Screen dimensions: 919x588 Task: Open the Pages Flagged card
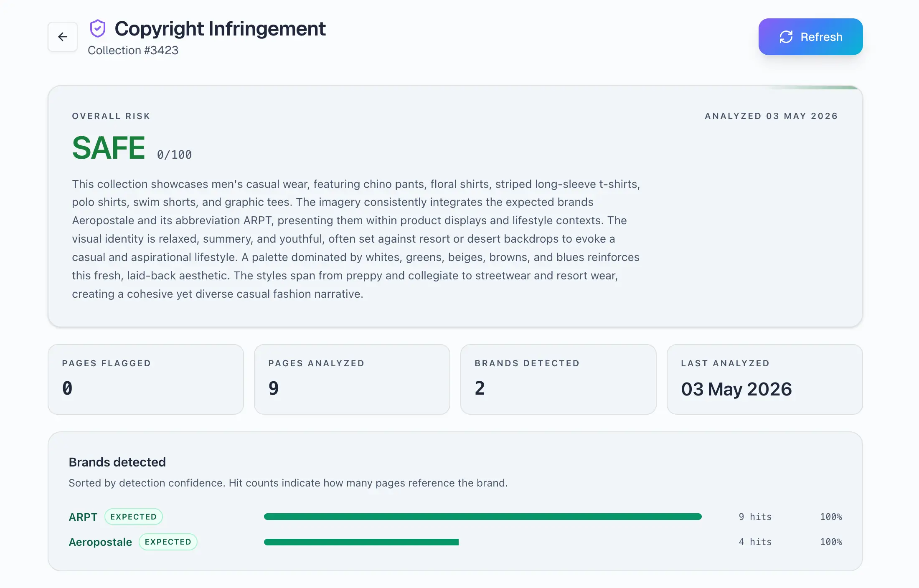pyautogui.click(x=146, y=379)
